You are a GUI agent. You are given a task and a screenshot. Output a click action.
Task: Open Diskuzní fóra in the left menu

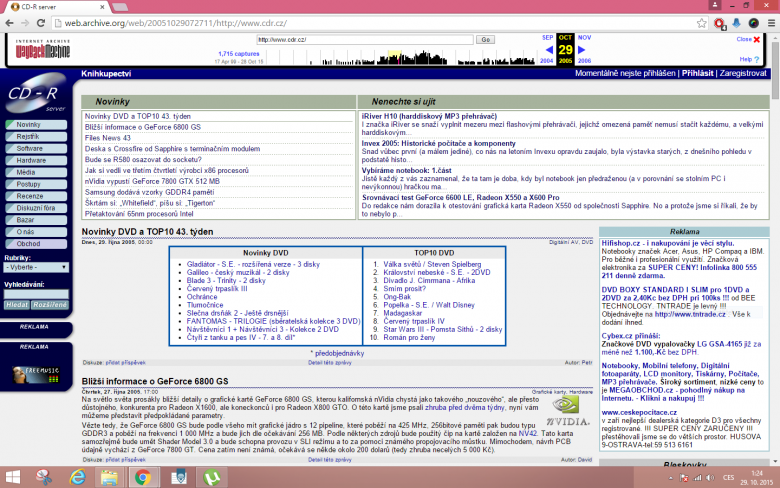(x=36, y=208)
